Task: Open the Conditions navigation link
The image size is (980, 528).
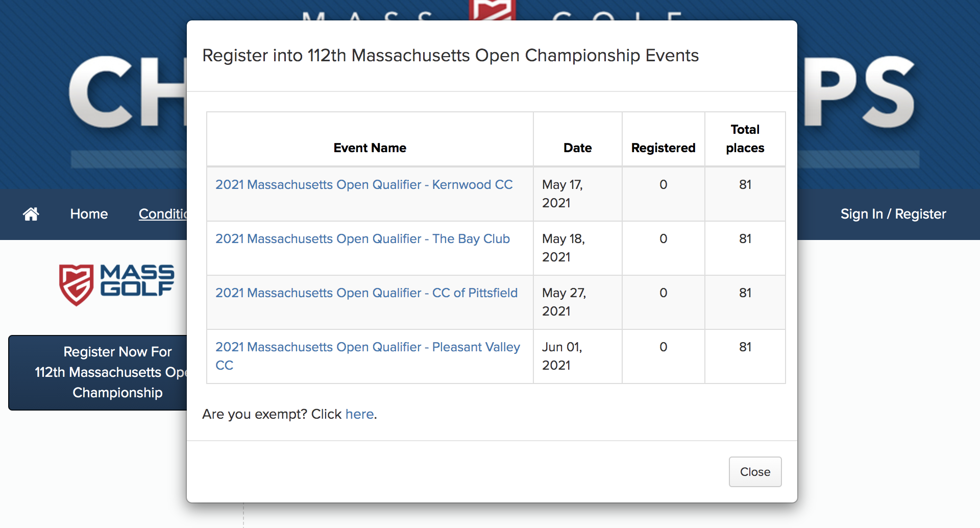Action: 163,214
